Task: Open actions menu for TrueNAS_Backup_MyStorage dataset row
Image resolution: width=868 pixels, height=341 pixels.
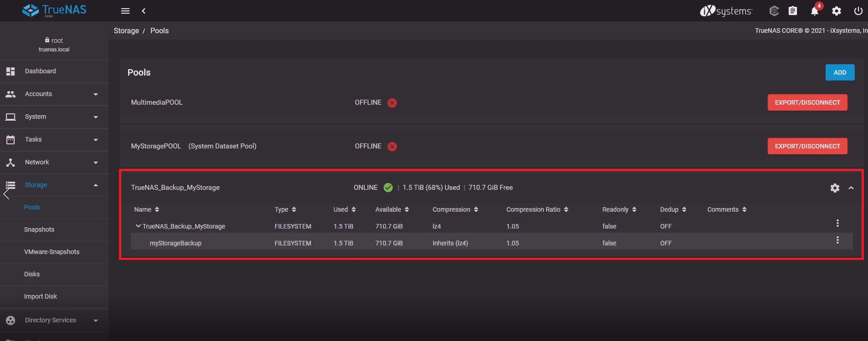Action: [837, 223]
